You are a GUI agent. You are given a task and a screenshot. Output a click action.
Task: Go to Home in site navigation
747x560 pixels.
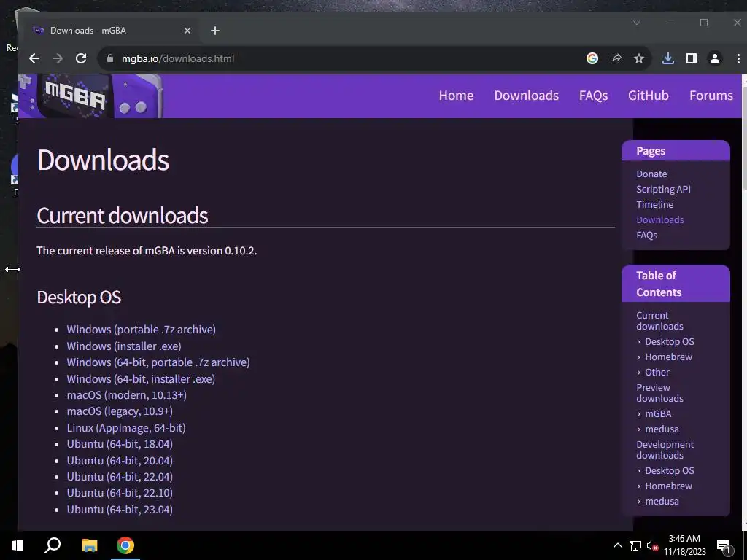coord(456,96)
